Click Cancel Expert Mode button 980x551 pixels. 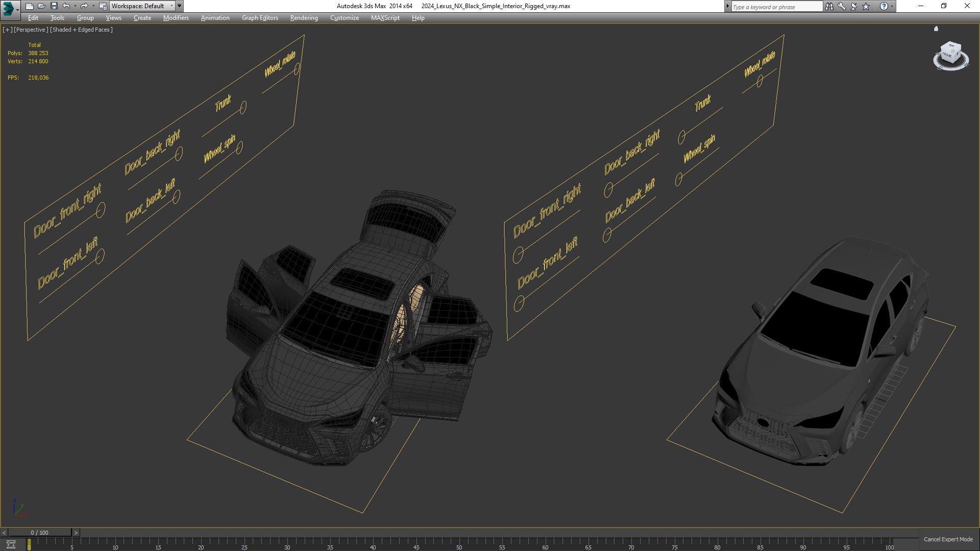948,539
